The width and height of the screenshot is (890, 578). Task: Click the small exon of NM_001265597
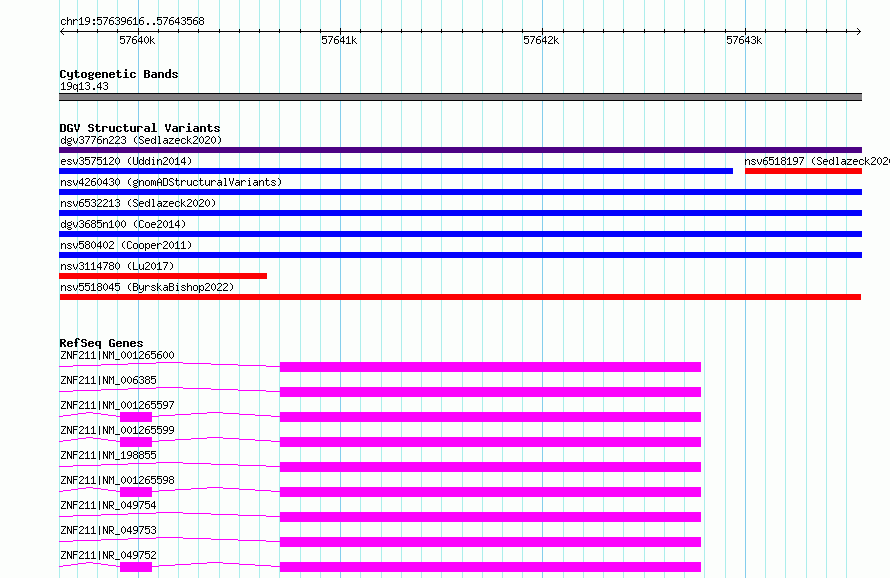click(x=136, y=417)
